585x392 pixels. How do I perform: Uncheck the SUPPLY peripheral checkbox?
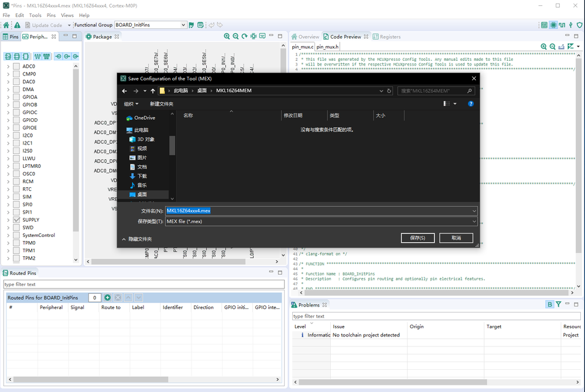[16, 220]
